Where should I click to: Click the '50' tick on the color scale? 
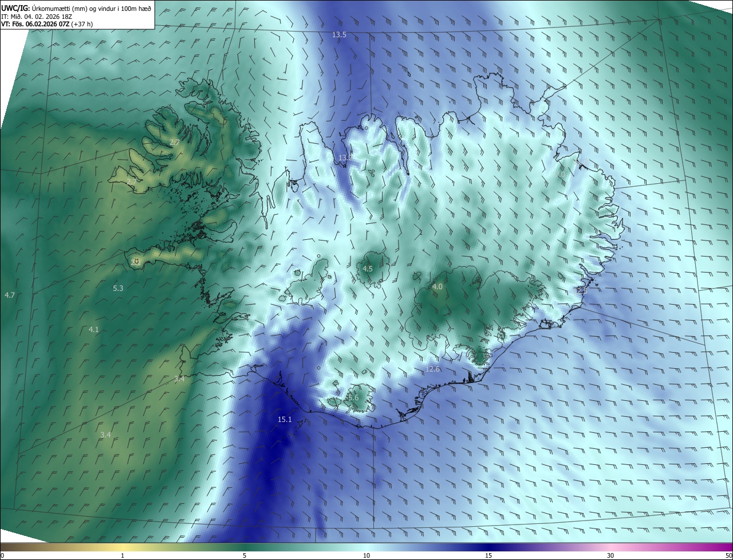[728, 555]
